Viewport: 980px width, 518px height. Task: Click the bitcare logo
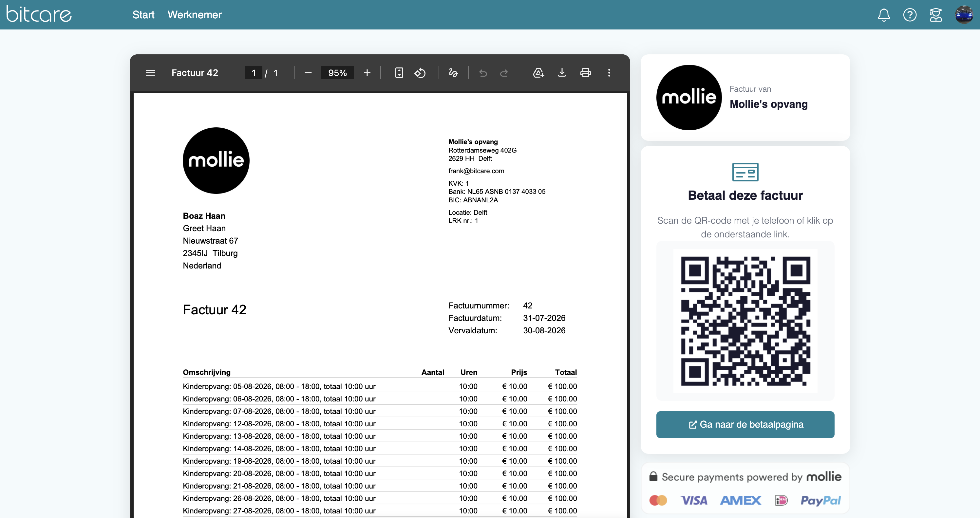(39, 14)
